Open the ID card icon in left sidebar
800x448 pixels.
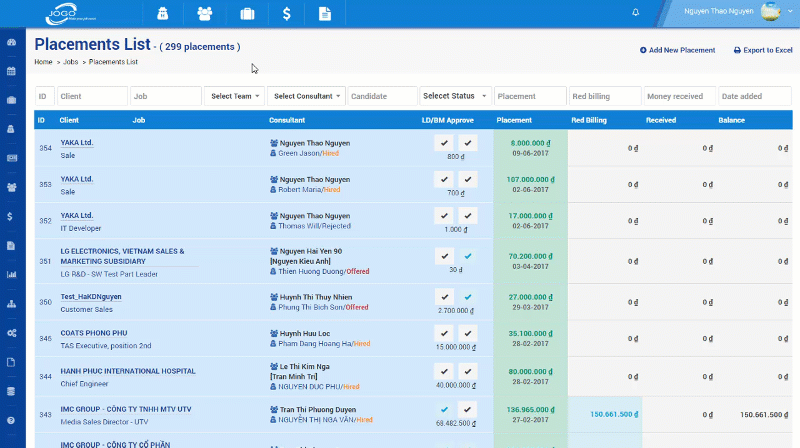[x=12, y=158]
